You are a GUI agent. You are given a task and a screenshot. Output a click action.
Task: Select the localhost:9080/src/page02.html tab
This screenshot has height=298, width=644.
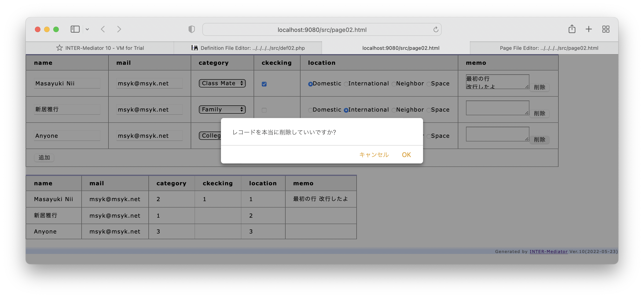tap(396, 48)
